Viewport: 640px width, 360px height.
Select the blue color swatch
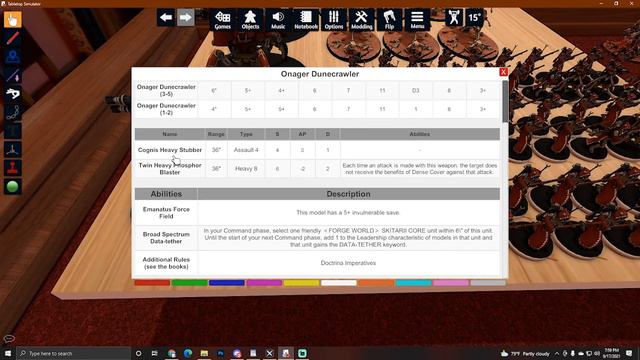(227, 282)
